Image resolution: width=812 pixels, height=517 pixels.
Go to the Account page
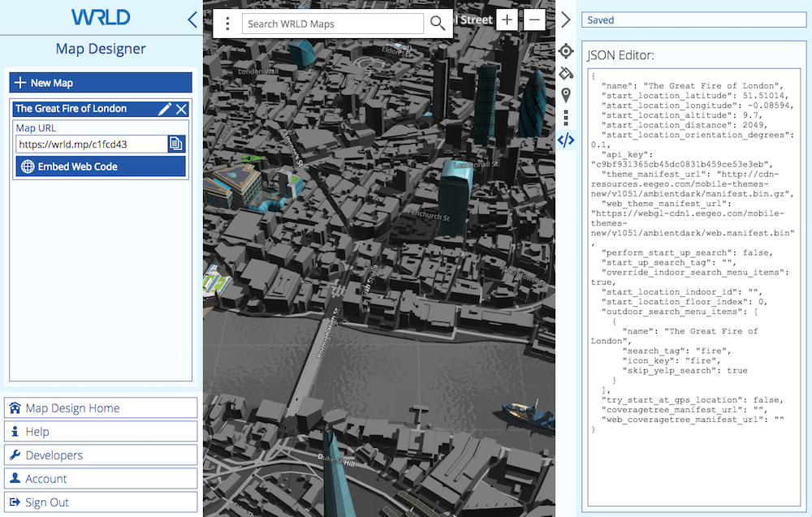coord(101,479)
